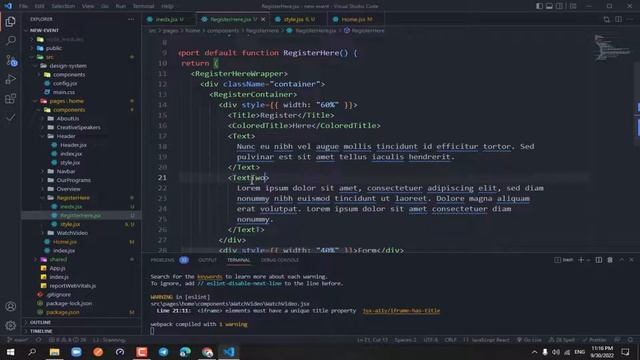
Task: Expand the TIMELINE section
Action: point(41,331)
